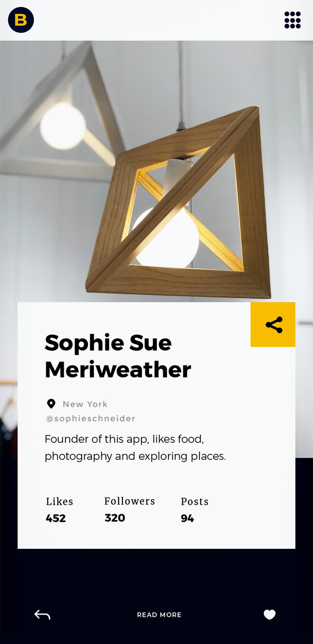Open the nine-dot grid menu
313x644 pixels.
tap(292, 20)
